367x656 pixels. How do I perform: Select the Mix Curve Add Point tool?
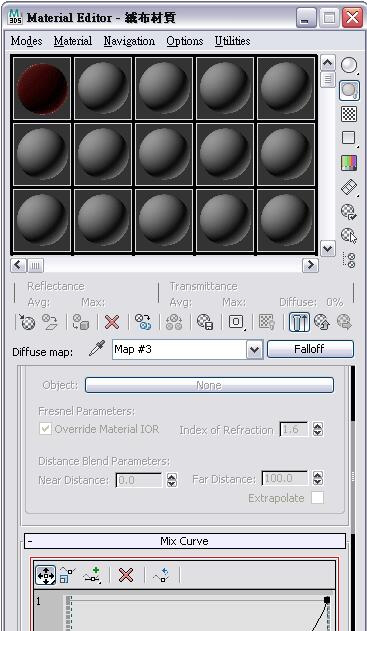tap(91, 575)
